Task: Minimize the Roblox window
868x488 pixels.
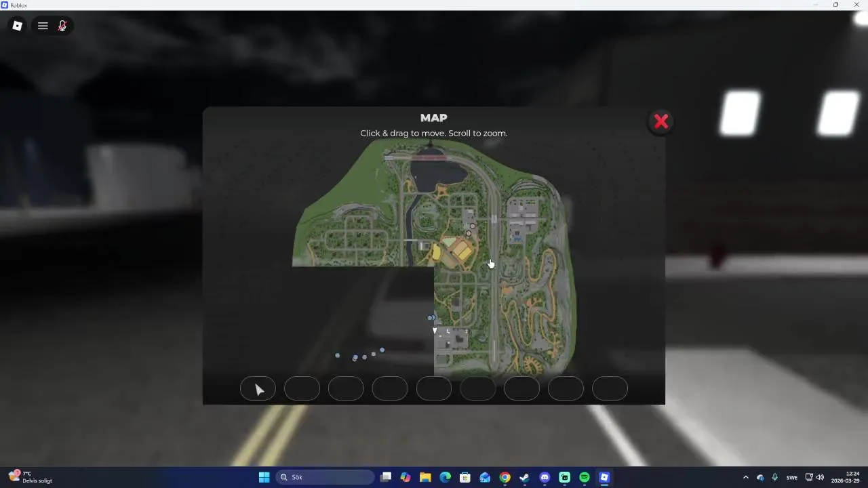Action: tap(815, 5)
